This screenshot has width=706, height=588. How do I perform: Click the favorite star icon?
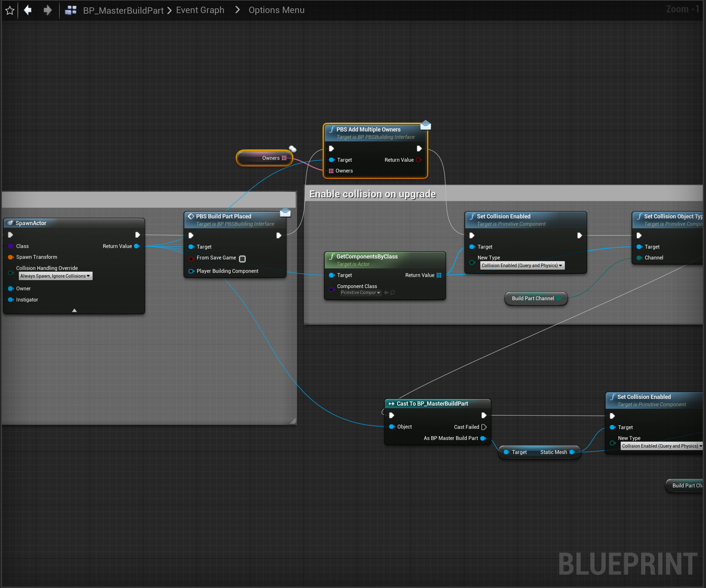click(x=10, y=11)
